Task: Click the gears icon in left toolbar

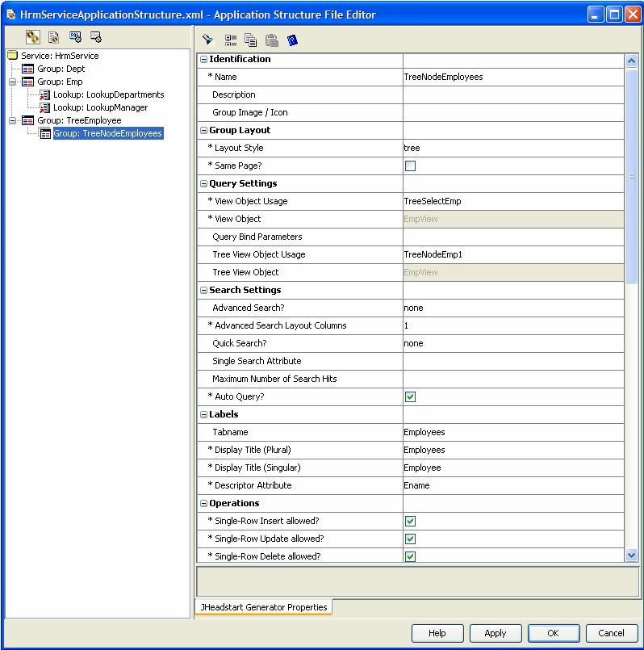Action: (x=32, y=37)
